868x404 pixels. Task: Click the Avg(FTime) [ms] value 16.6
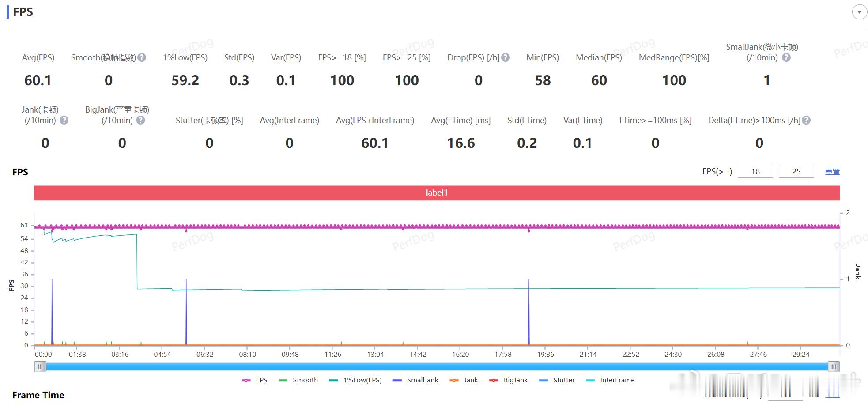click(x=461, y=143)
